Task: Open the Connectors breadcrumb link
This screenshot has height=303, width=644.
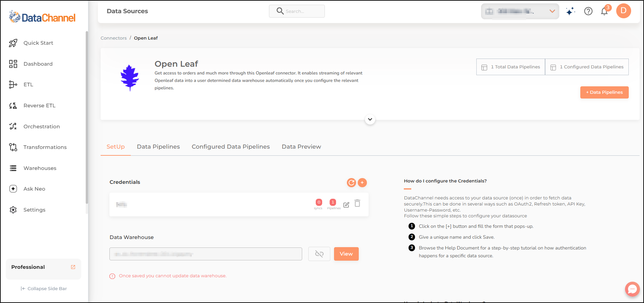Action: pos(113,38)
